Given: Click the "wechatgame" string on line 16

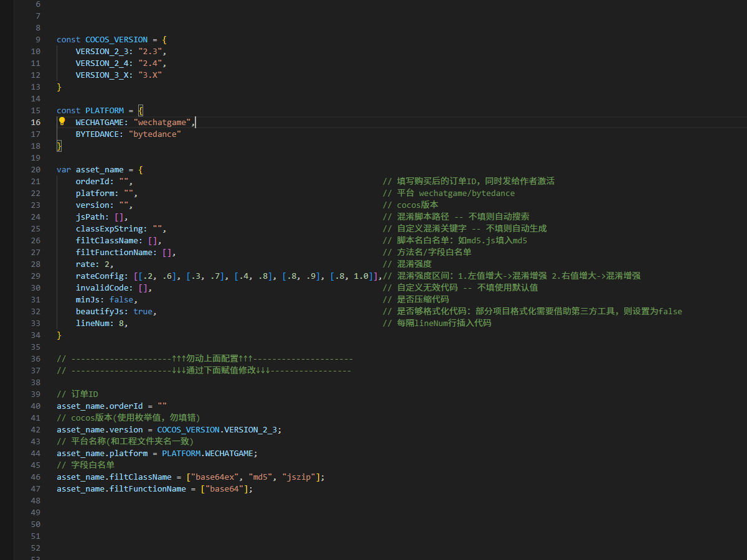Looking at the screenshot, I should (x=162, y=123).
